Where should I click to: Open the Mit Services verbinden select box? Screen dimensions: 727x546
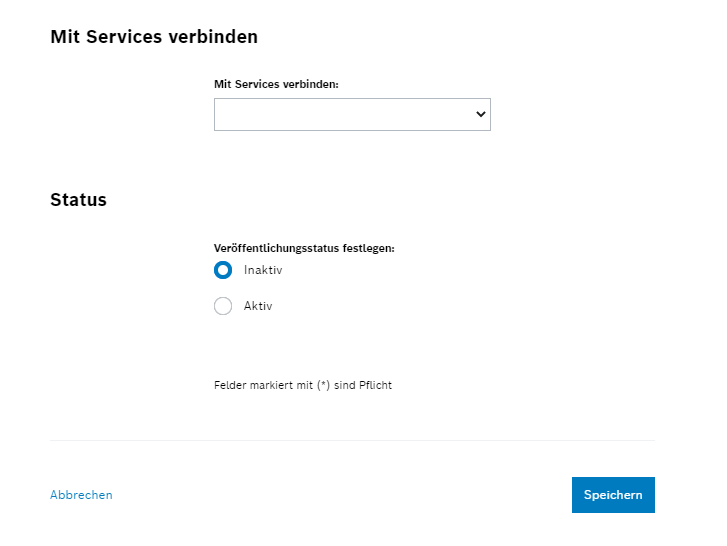[352, 114]
